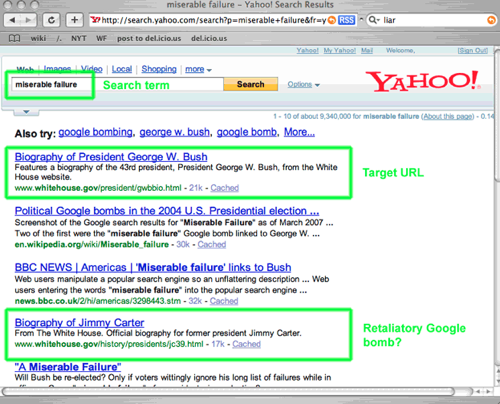
Task: Click the More... suggestions link
Action: [x=299, y=132]
